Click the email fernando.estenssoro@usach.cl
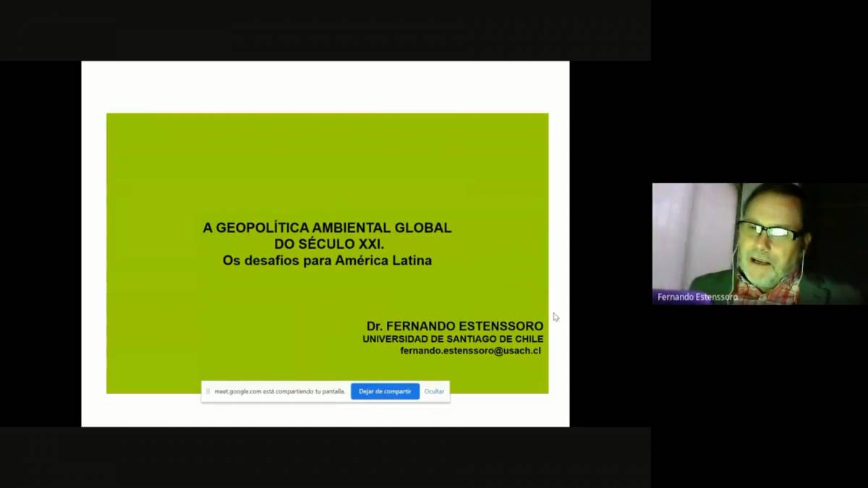Screen dimensions: 868x488 coord(470,351)
